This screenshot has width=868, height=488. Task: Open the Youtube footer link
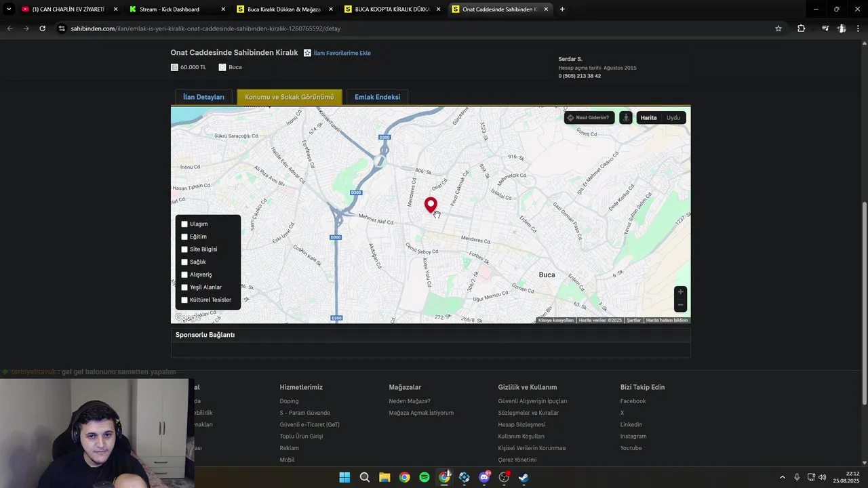631,448
